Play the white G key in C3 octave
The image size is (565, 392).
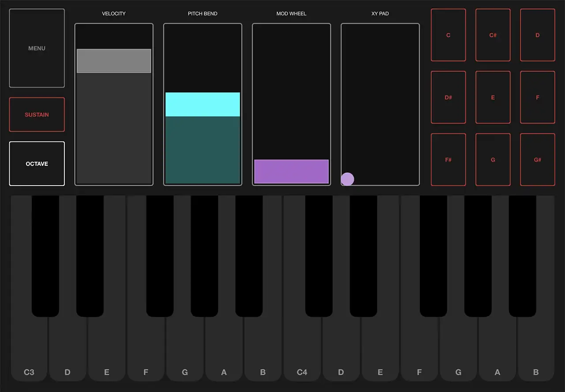coord(185,348)
